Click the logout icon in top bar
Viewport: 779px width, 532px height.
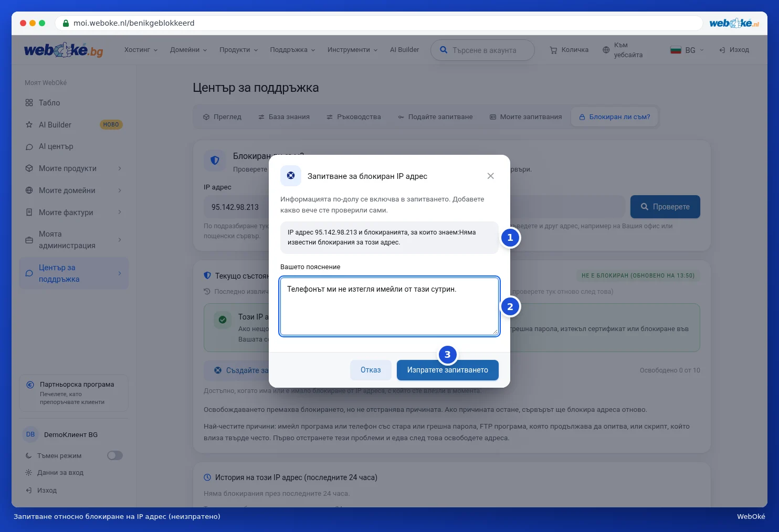[x=722, y=50]
